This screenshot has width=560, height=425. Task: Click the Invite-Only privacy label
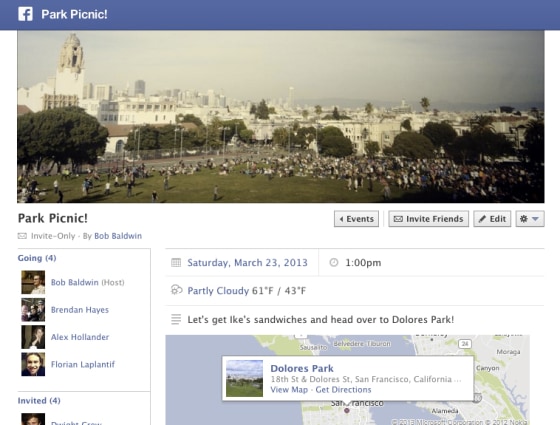pos(53,236)
